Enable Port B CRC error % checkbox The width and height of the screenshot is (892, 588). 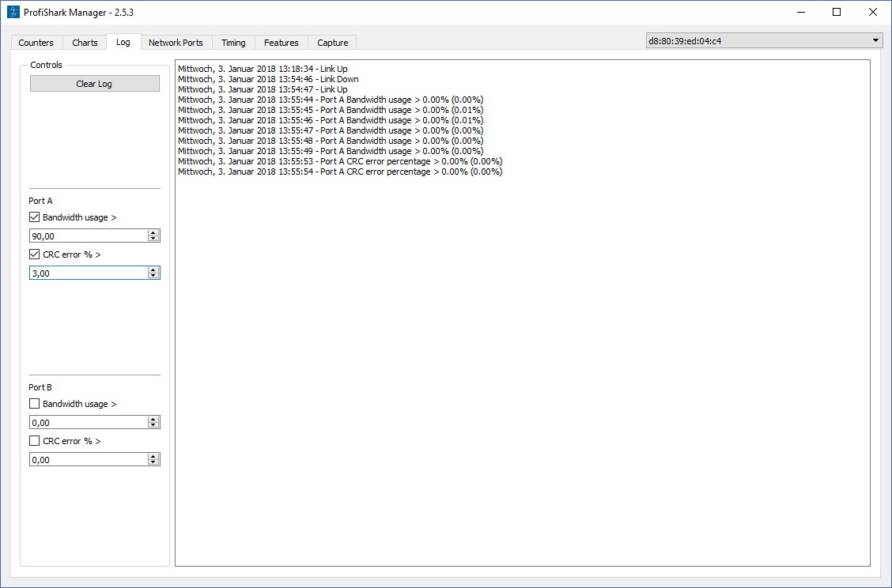(x=35, y=441)
